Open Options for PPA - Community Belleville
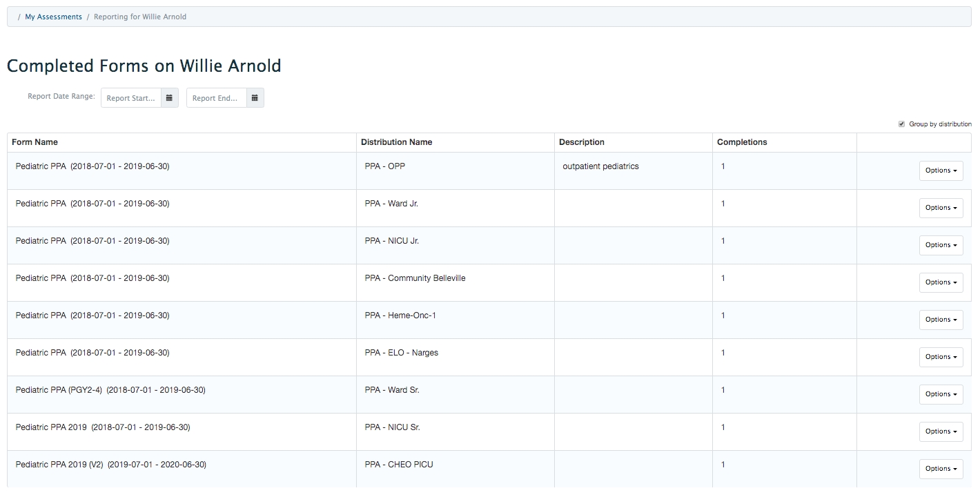 click(x=941, y=282)
